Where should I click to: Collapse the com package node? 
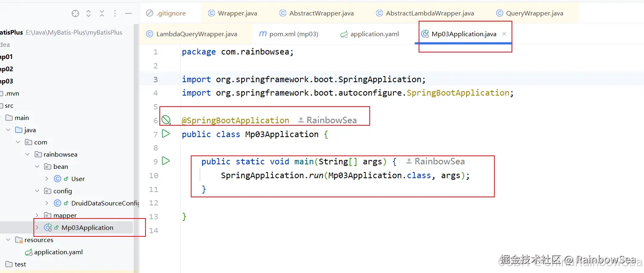pos(18,142)
